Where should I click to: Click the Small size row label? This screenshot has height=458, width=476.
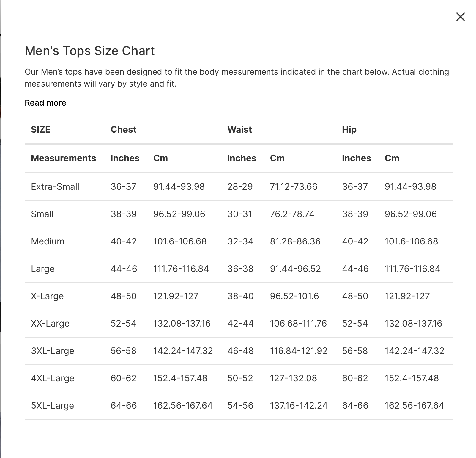coord(42,214)
